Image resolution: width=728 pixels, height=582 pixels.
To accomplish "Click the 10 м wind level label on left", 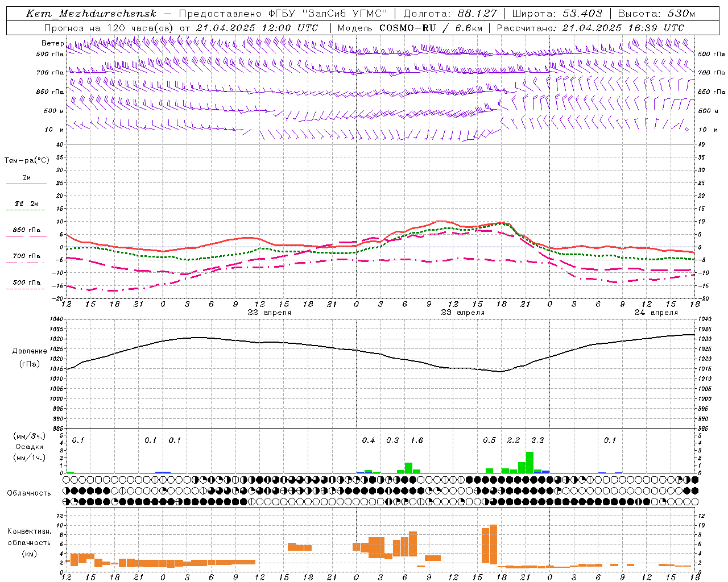I will coord(54,130).
